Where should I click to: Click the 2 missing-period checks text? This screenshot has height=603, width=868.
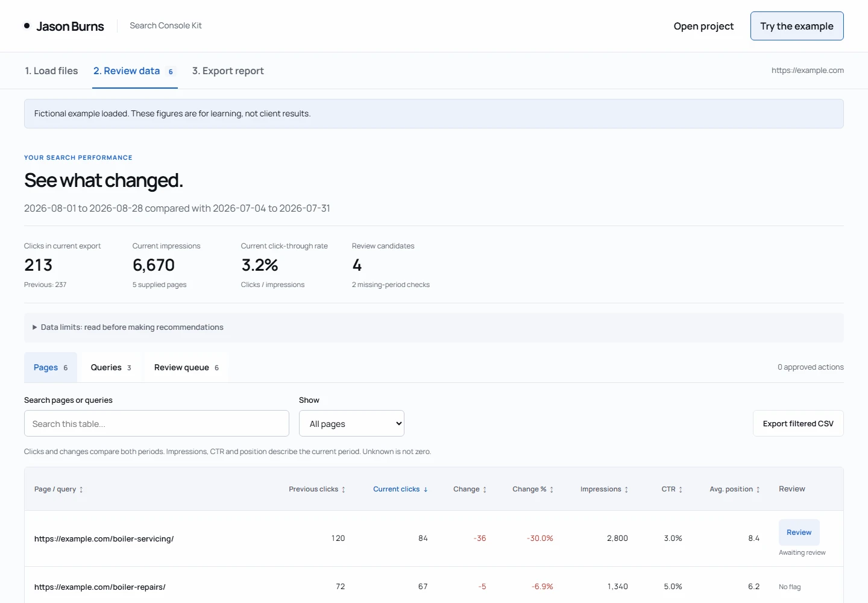(x=391, y=285)
